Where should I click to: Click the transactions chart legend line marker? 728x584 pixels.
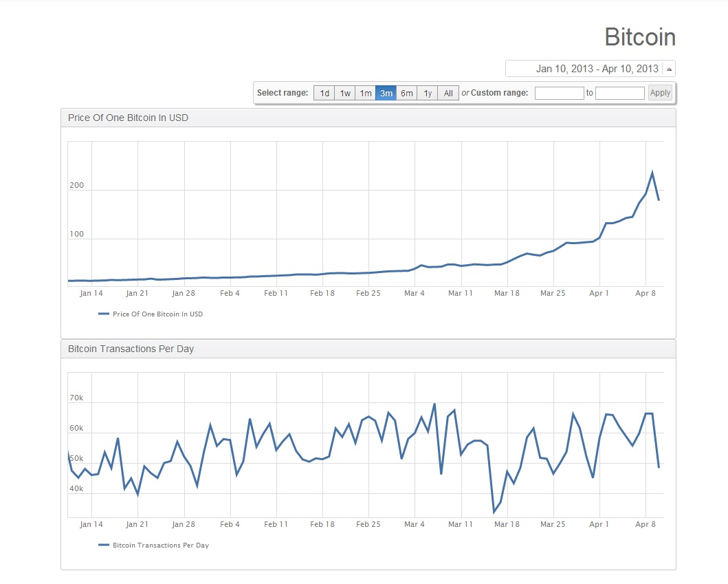coord(102,544)
